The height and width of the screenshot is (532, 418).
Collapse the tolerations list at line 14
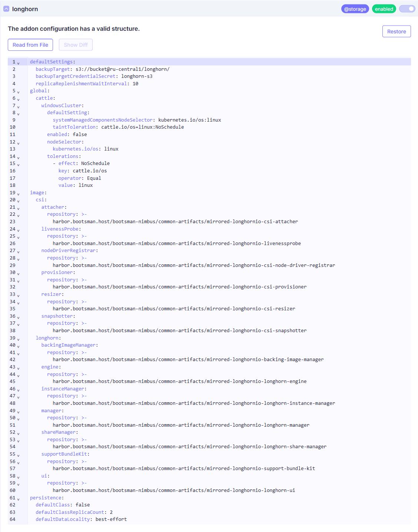(x=18, y=158)
